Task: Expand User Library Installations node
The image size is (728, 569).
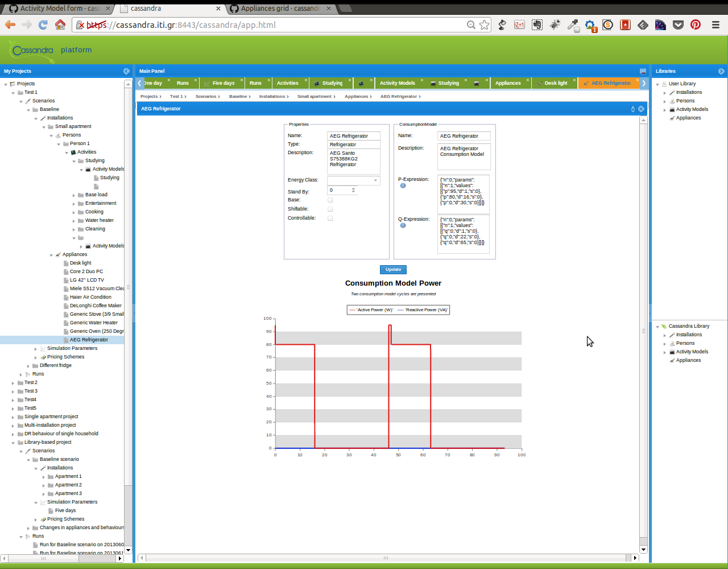Action: [664, 92]
